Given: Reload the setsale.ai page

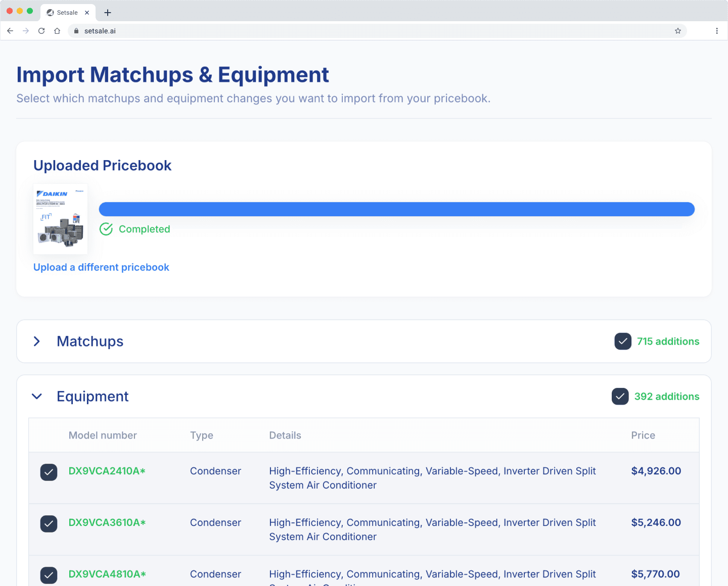Looking at the screenshot, I should pos(41,31).
